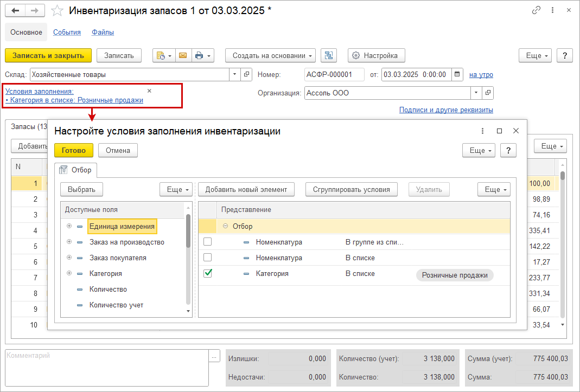580x392 pixels.
Task: Open Еще menu above available fields list
Action: click(176, 189)
